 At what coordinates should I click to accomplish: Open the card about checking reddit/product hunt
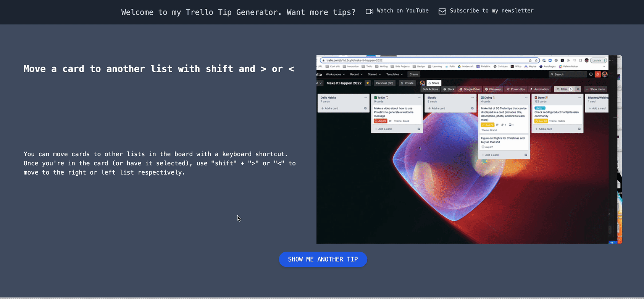click(x=557, y=115)
